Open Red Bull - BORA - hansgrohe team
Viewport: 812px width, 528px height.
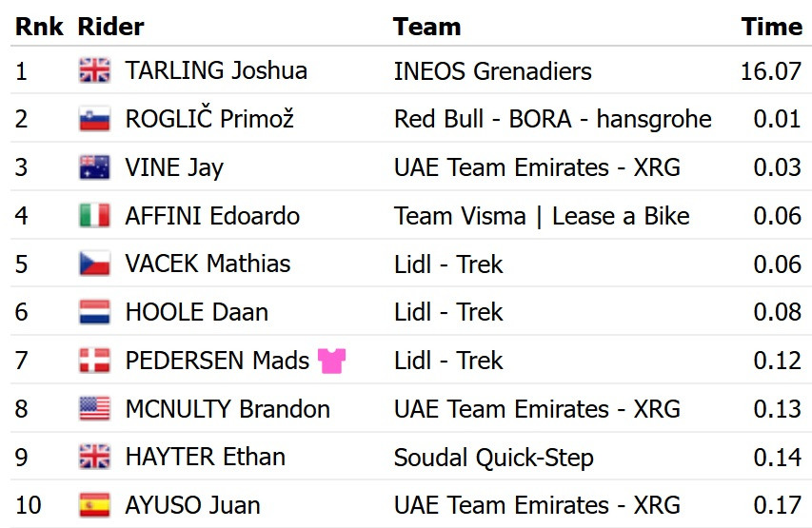(x=552, y=120)
